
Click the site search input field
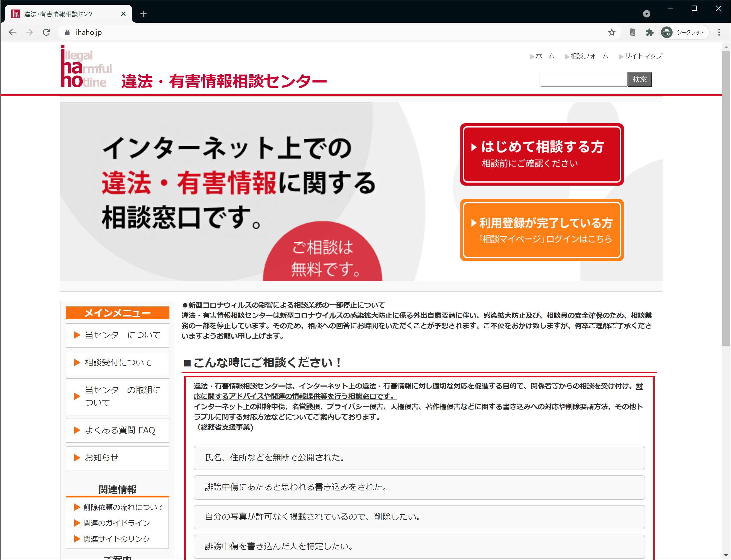click(x=584, y=79)
